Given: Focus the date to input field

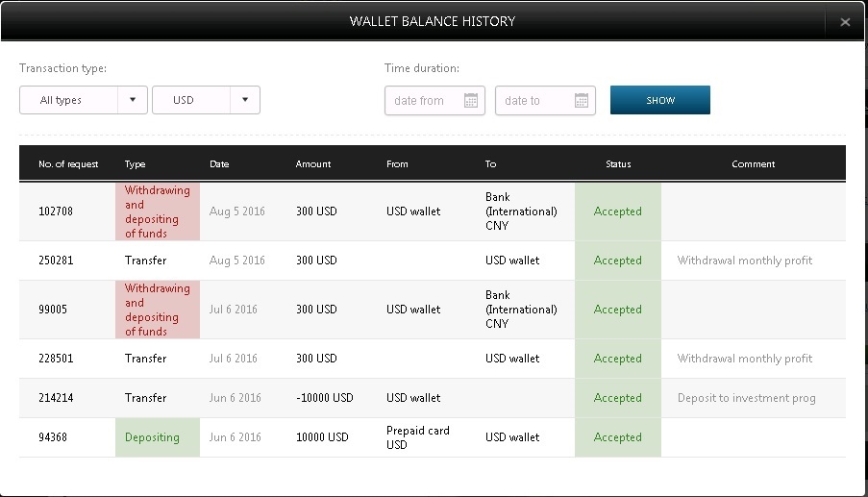Looking at the screenshot, I should [x=531, y=101].
